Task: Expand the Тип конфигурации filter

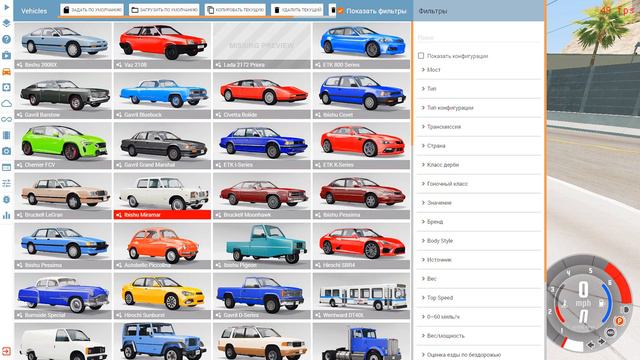Action: point(478,108)
